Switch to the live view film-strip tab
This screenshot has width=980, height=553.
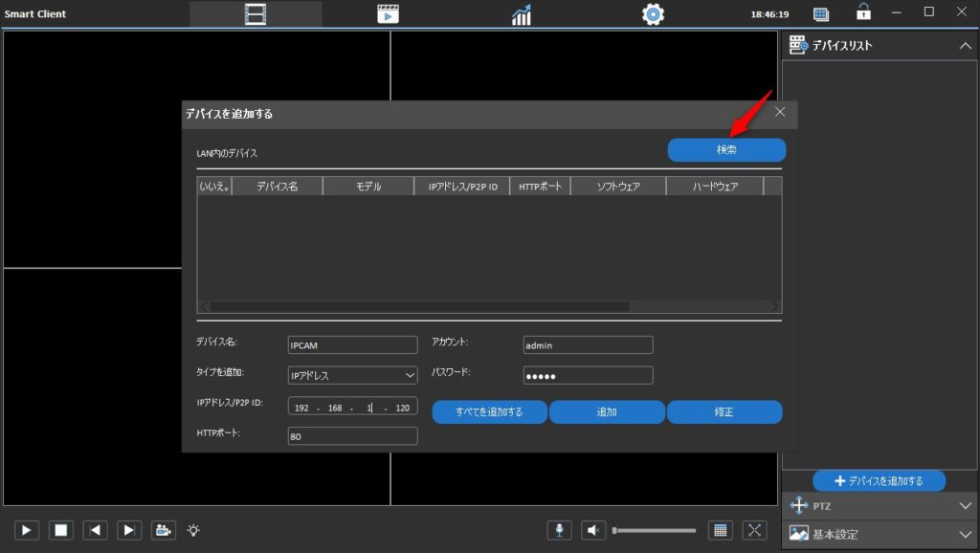pos(256,14)
